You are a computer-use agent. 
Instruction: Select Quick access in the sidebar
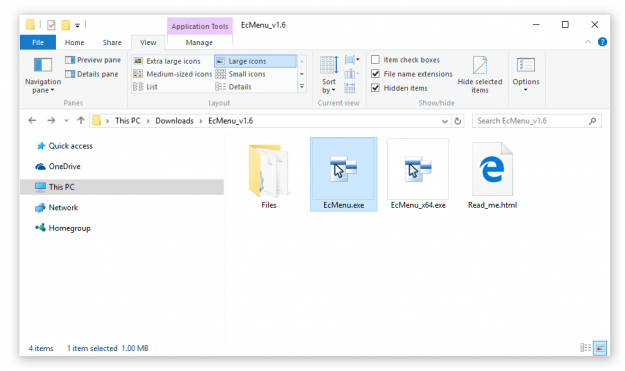(x=65, y=146)
